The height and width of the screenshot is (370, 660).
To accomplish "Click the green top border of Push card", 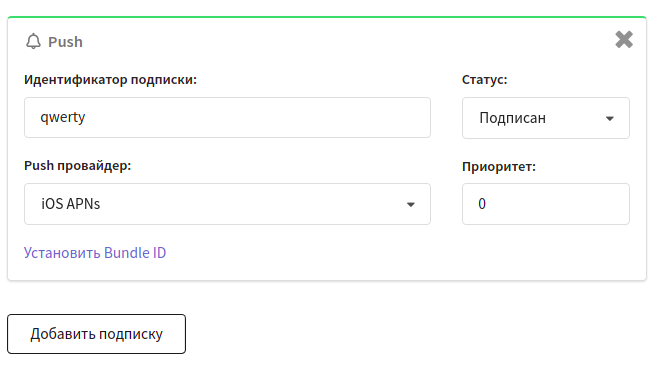I will [327, 17].
